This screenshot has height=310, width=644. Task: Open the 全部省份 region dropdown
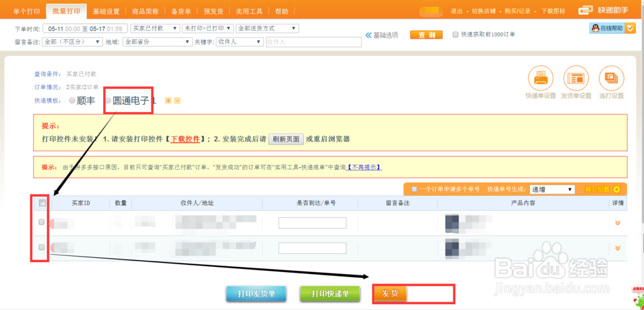click(x=158, y=42)
